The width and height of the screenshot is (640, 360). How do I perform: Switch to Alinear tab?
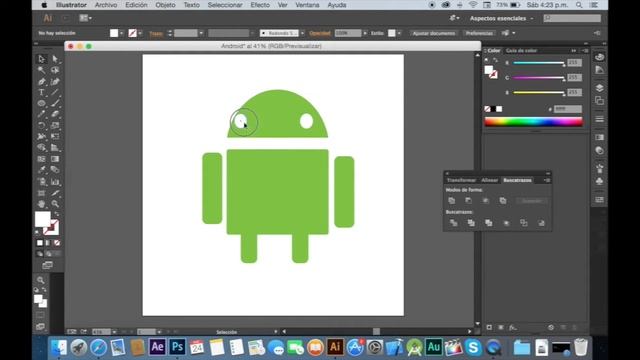click(489, 180)
